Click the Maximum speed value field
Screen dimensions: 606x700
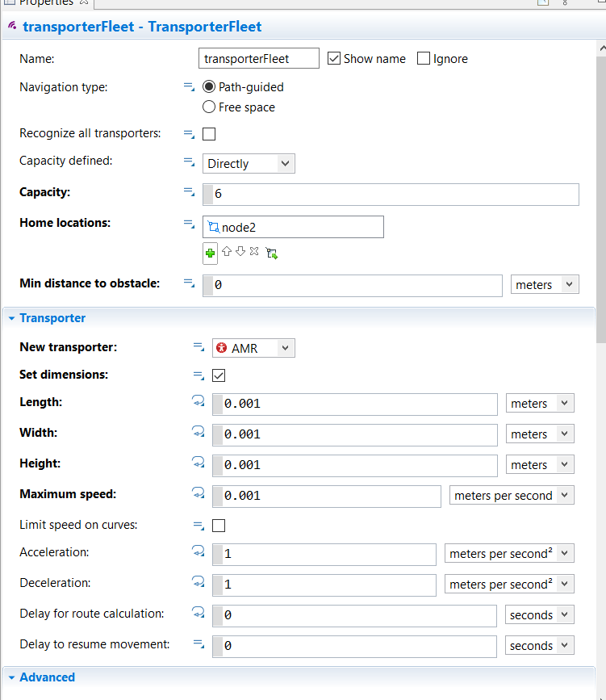point(327,497)
